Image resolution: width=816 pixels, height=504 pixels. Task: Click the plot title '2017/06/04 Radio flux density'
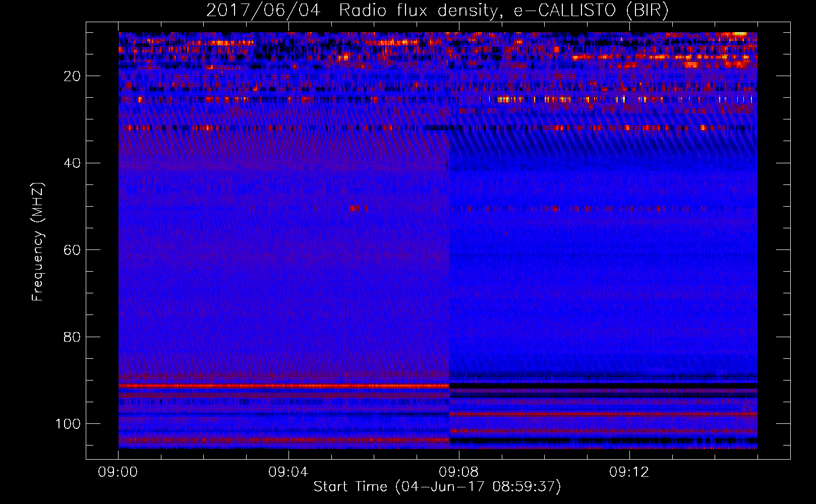pos(437,11)
